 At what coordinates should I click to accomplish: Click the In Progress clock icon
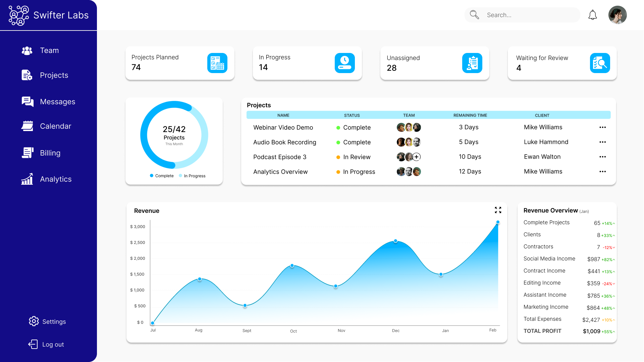click(344, 63)
